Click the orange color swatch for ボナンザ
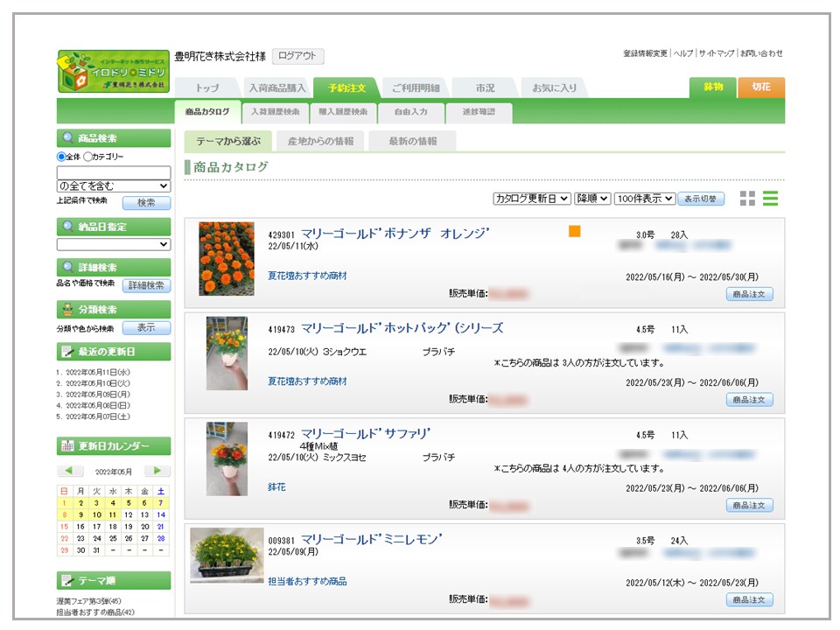The height and width of the screenshot is (630, 840). [x=574, y=232]
